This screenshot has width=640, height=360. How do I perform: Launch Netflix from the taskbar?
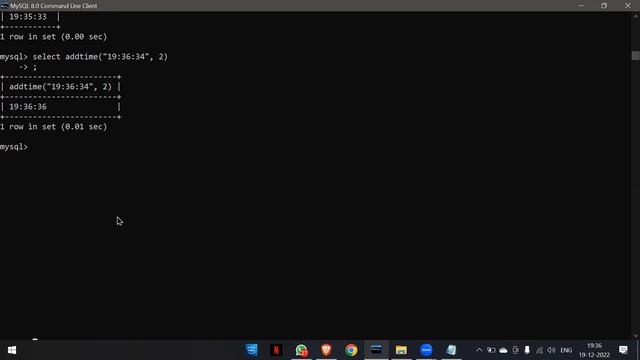276,350
